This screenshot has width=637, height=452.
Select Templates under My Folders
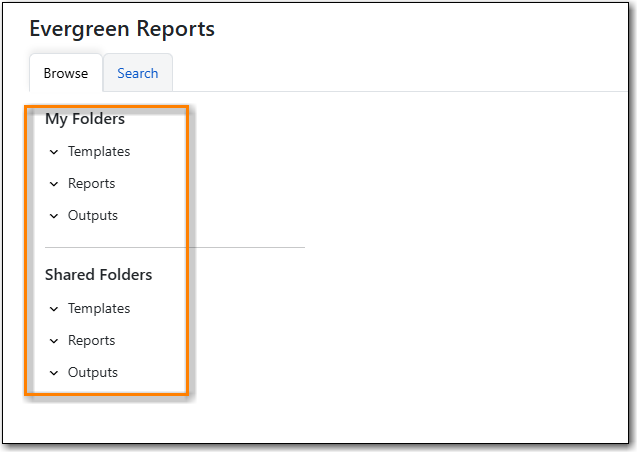pyautogui.click(x=99, y=151)
